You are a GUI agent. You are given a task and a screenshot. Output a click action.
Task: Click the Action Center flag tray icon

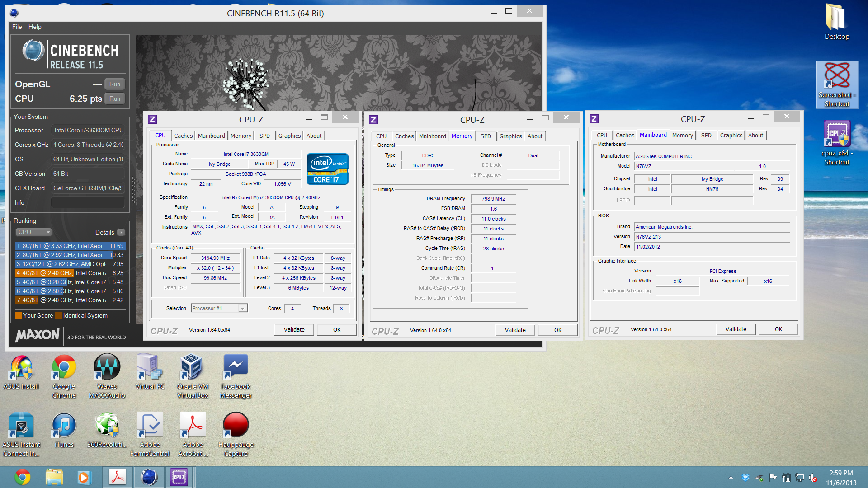tap(772, 478)
